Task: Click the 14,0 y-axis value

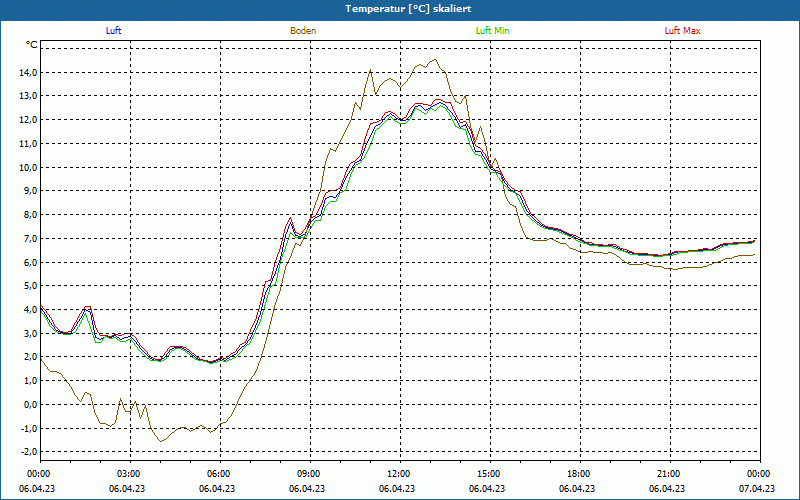Action: (x=28, y=72)
